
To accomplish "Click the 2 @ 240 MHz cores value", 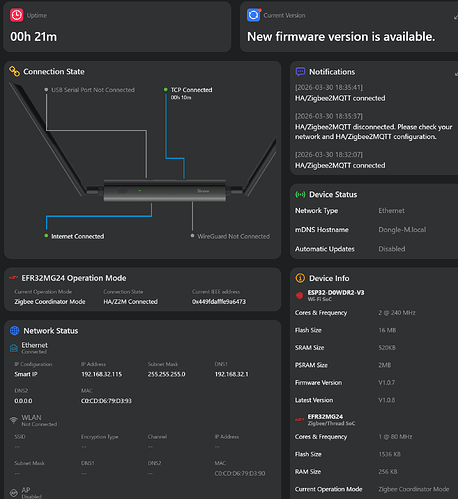I will click(397, 312).
